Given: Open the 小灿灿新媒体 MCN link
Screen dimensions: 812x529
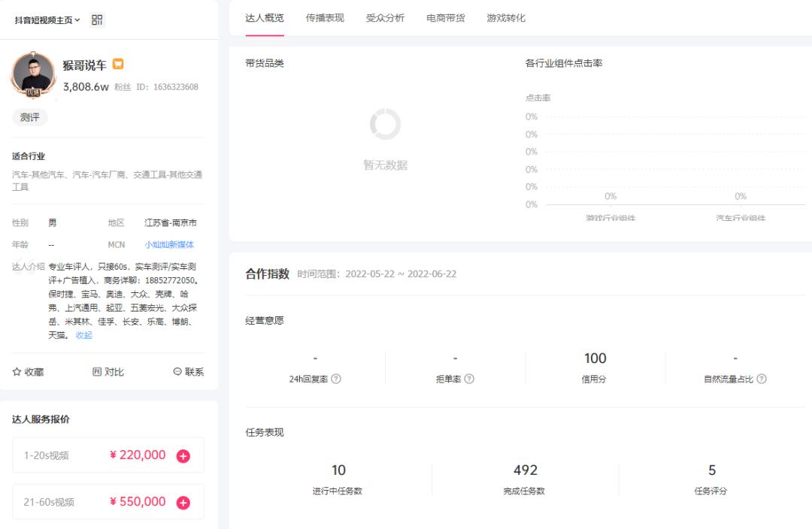Looking at the screenshot, I should [x=169, y=244].
